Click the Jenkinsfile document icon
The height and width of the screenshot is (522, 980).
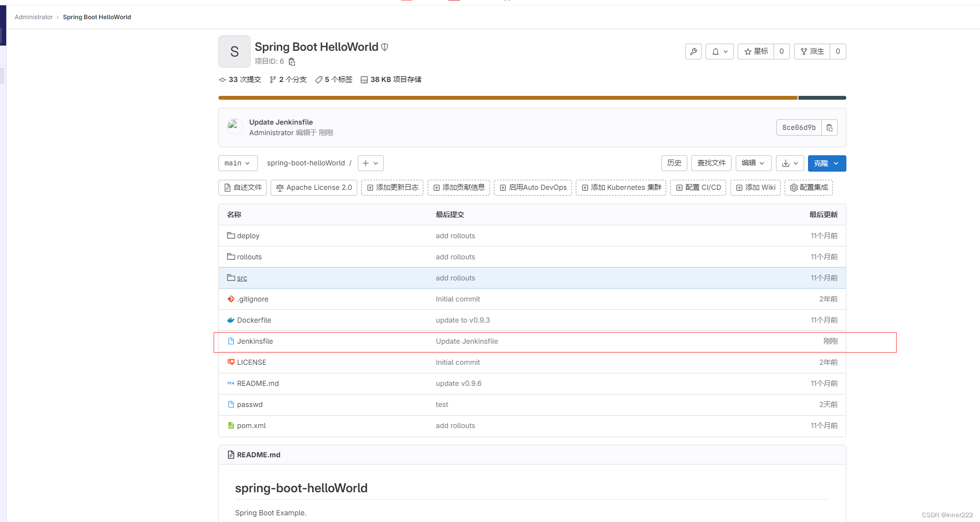[x=231, y=341]
